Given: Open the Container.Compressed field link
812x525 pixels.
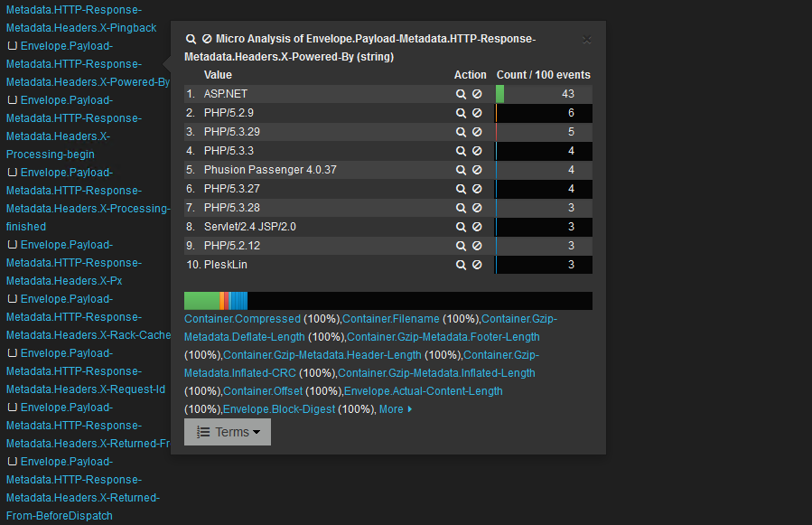Looking at the screenshot, I should pyautogui.click(x=241, y=318).
